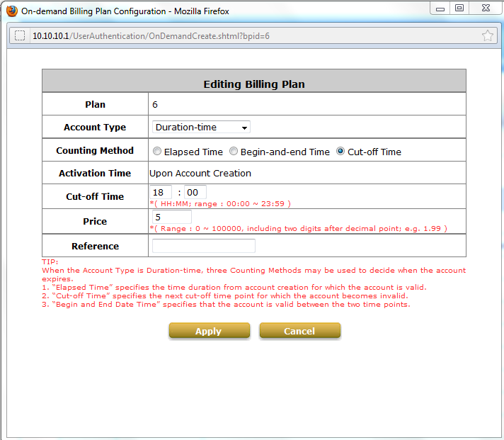Image resolution: width=504 pixels, height=440 pixels.
Task: Click the Cut-off Time hour field
Action: click(161, 192)
